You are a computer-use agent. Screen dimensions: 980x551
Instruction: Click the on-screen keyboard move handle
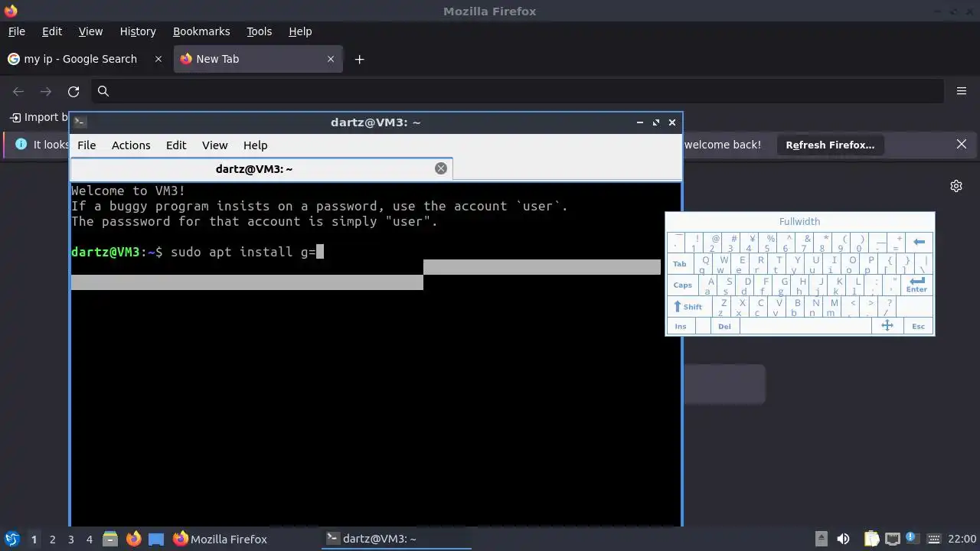(887, 326)
